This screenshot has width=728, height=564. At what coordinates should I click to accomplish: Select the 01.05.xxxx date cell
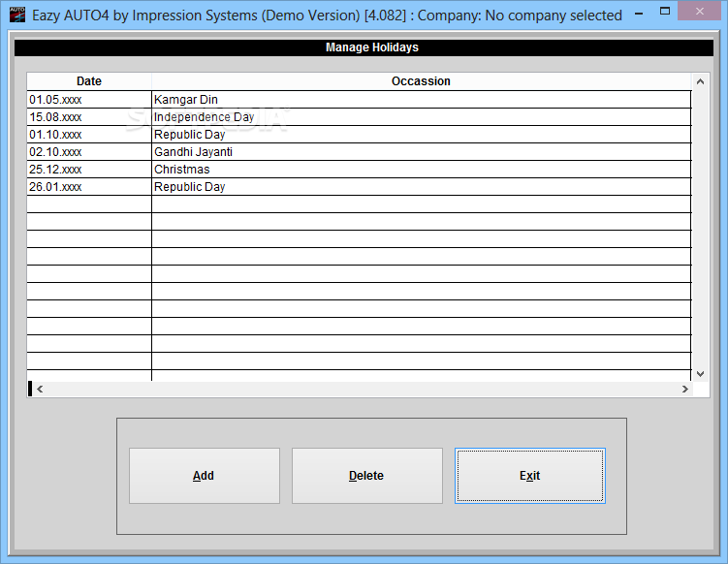pyautogui.click(x=89, y=100)
